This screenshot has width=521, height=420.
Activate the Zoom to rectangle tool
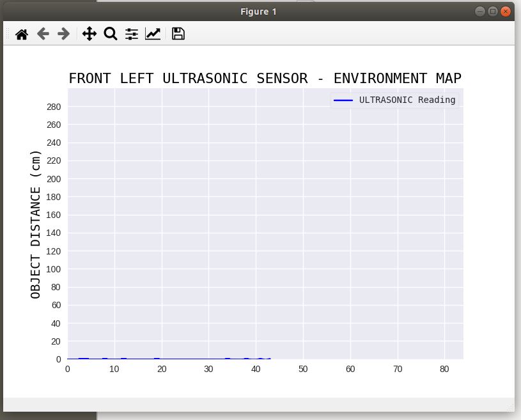[x=111, y=34]
